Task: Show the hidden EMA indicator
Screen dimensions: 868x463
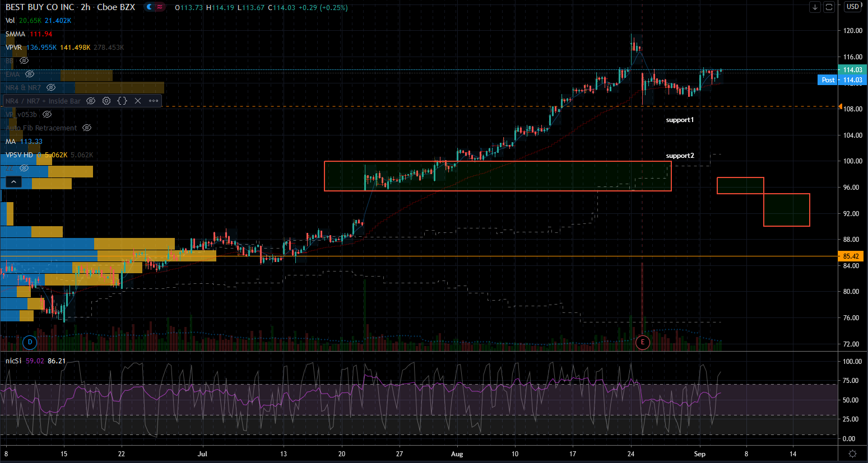Action: click(x=30, y=74)
